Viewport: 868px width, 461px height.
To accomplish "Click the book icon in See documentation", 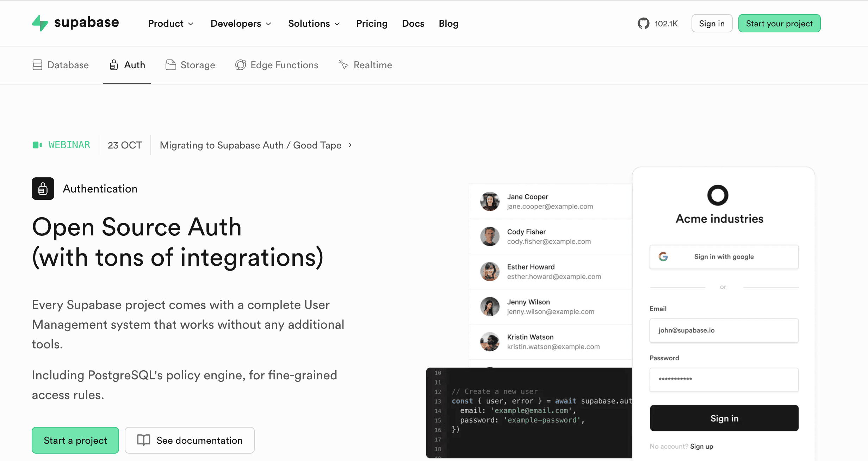I will point(144,440).
